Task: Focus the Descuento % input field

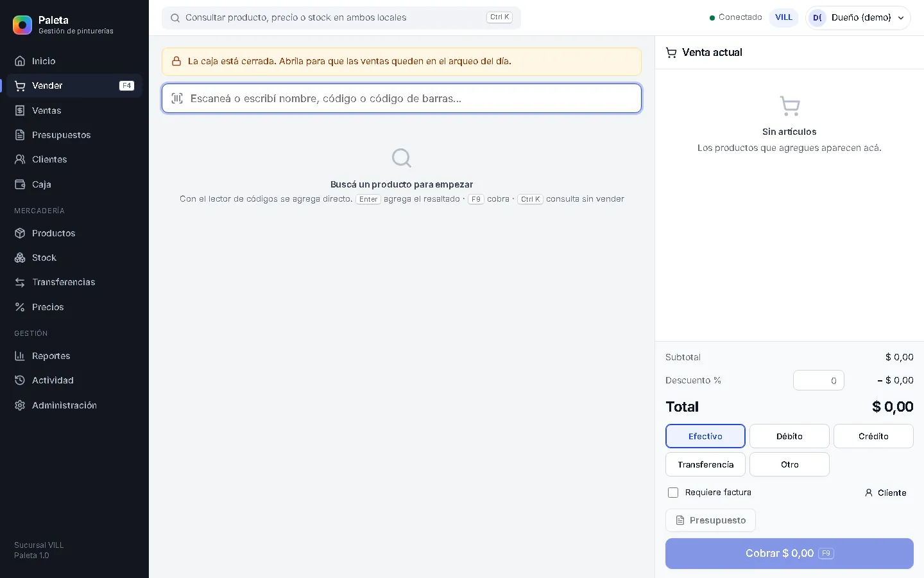Action: [x=819, y=380]
